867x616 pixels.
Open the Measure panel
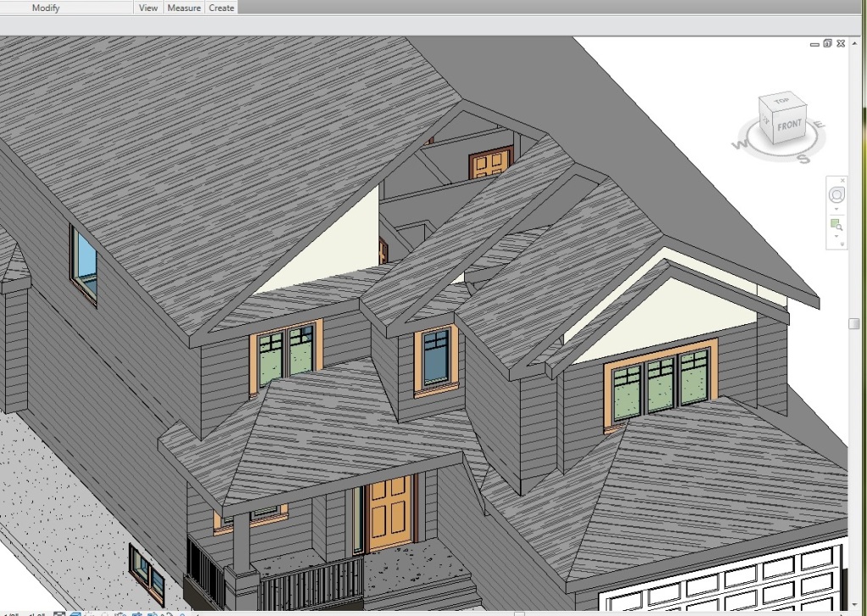184,8
